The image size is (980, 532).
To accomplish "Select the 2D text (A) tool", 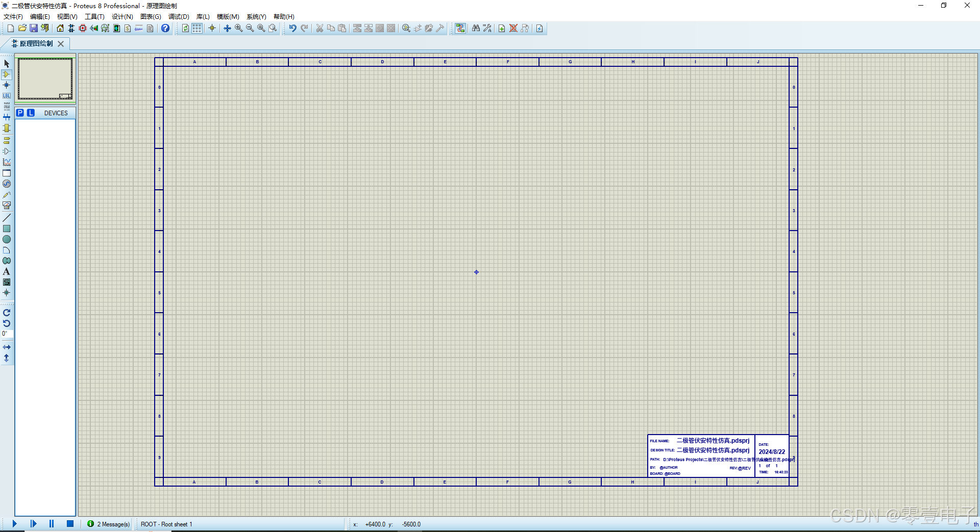I will pyautogui.click(x=7, y=271).
